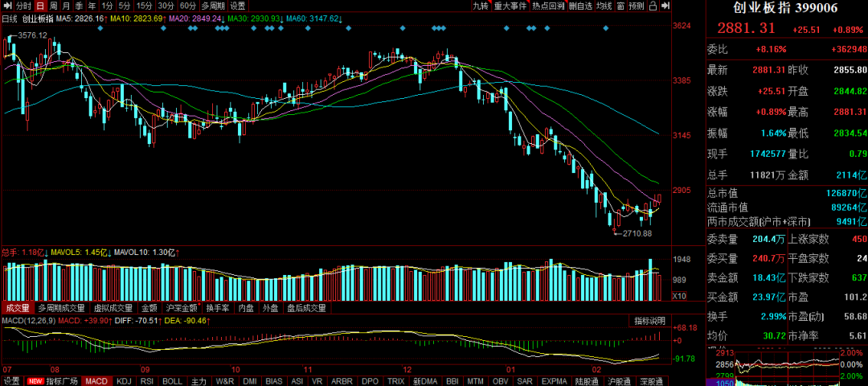Switch to 换手率 turnover rate tab
Image resolution: width=868 pixels, height=386 pixels.
click(218, 308)
